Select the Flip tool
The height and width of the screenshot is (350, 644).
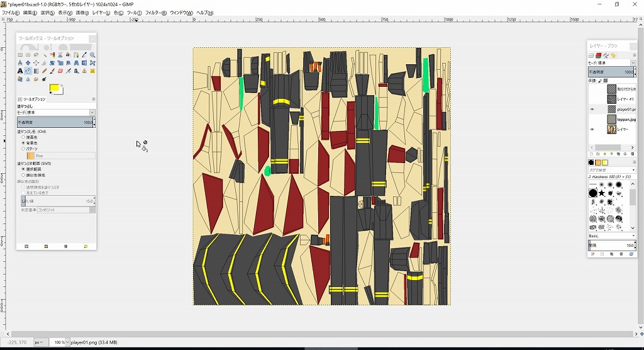coord(84,63)
